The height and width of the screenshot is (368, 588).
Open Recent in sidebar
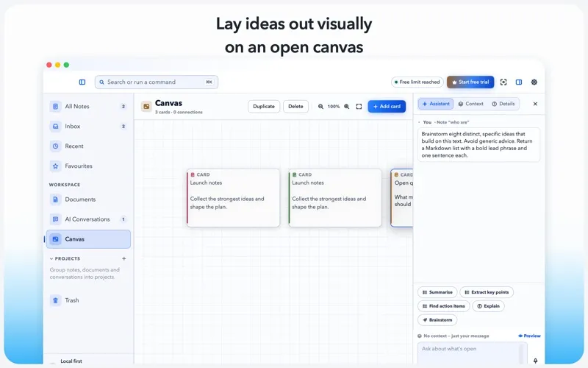(88, 146)
